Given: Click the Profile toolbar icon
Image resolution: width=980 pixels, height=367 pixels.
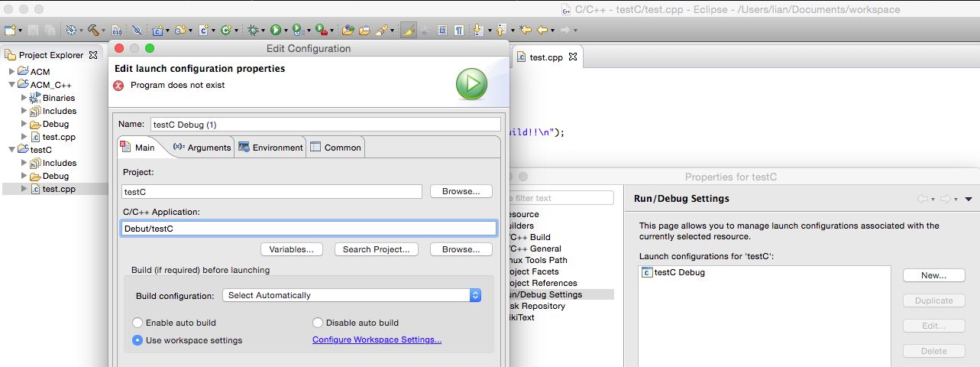Looking at the screenshot, I should pyautogui.click(x=298, y=30).
